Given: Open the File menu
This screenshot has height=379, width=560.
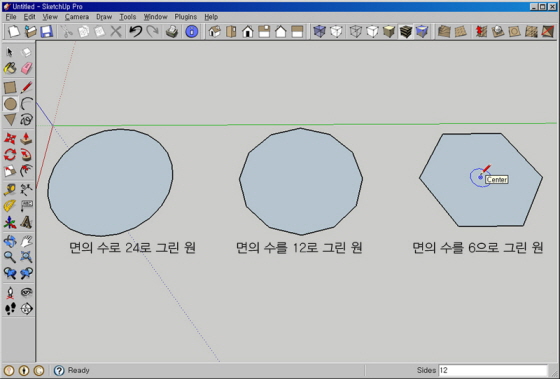Looking at the screenshot, I should [11, 17].
